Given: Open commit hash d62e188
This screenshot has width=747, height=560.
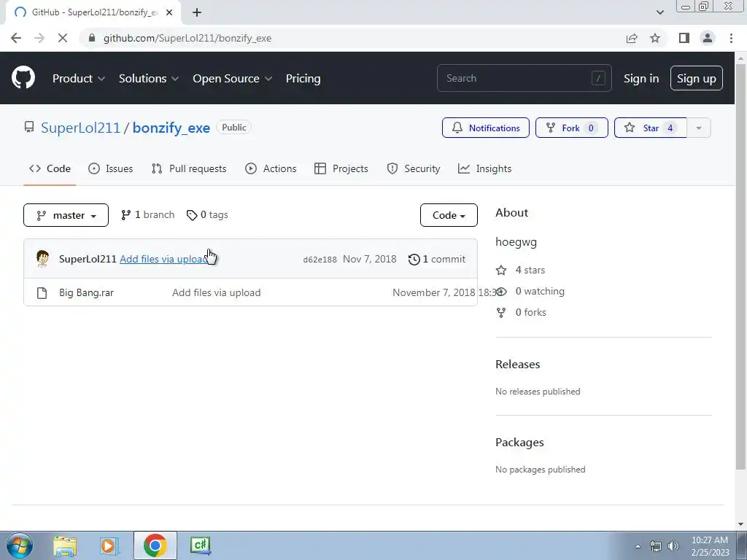Looking at the screenshot, I should pyautogui.click(x=320, y=260).
